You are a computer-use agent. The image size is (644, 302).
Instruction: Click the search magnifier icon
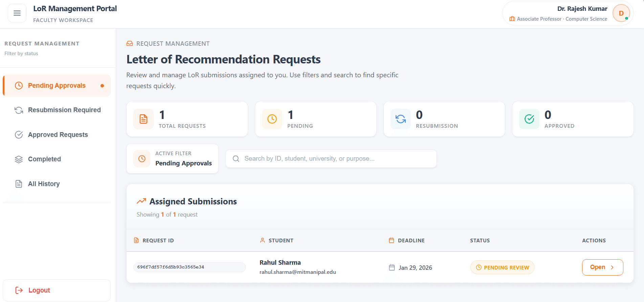tap(236, 159)
